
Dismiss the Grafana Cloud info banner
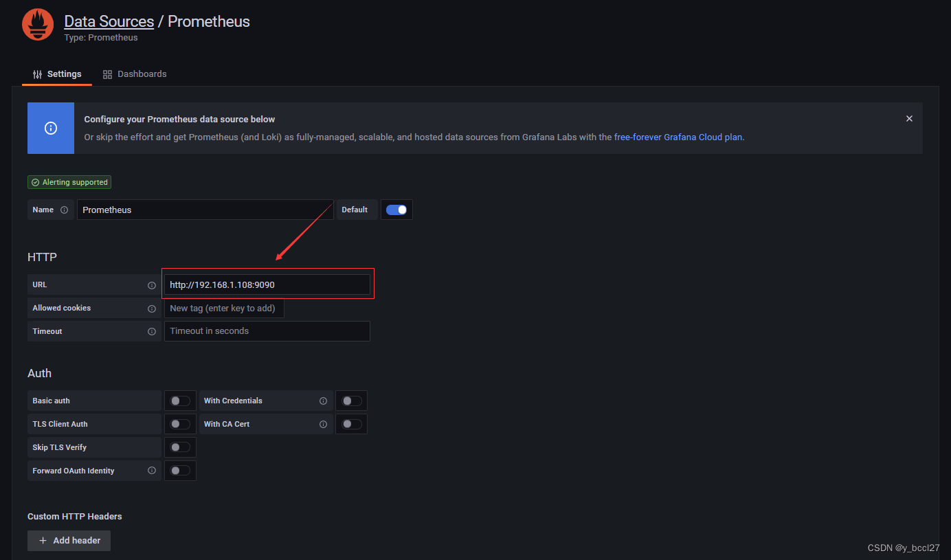(909, 119)
